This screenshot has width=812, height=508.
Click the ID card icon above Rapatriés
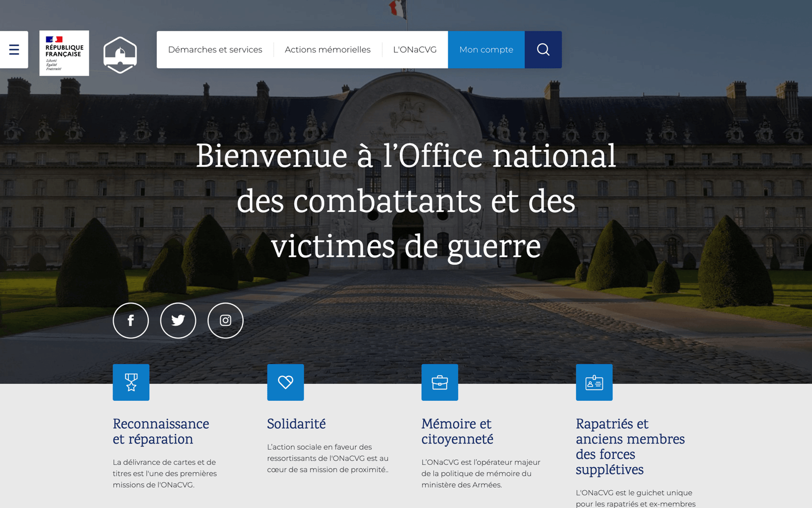pyautogui.click(x=594, y=383)
